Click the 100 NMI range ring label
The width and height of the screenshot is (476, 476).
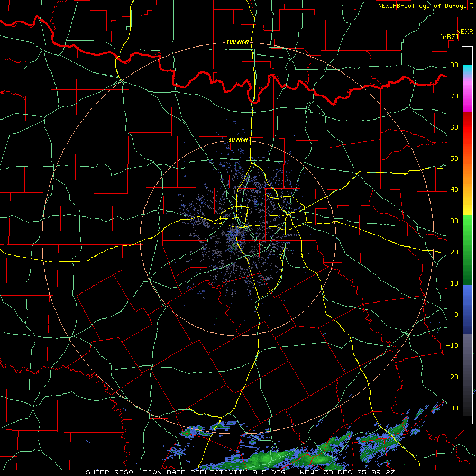[x=237, y=42]
